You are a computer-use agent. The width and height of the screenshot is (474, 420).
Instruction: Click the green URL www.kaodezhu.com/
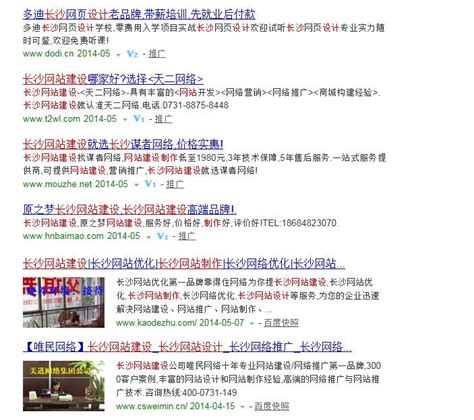tap(156, 323)
